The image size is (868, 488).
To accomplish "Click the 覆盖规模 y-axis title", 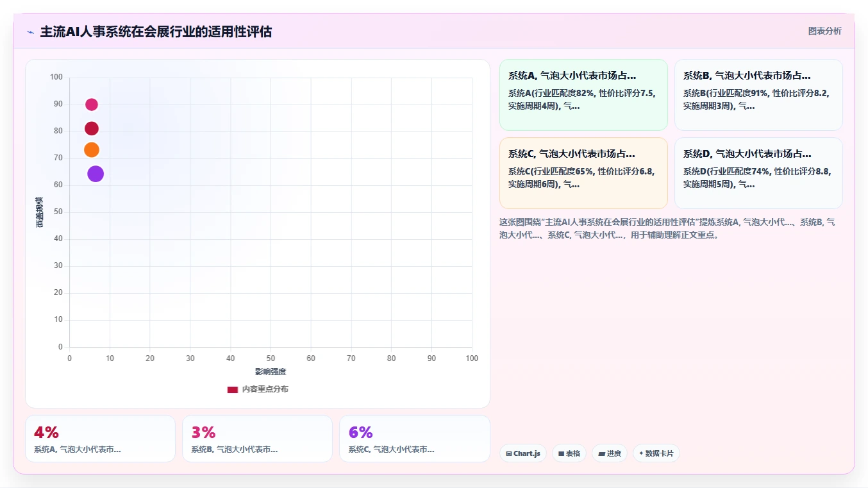I will click(x=39, y=212).
